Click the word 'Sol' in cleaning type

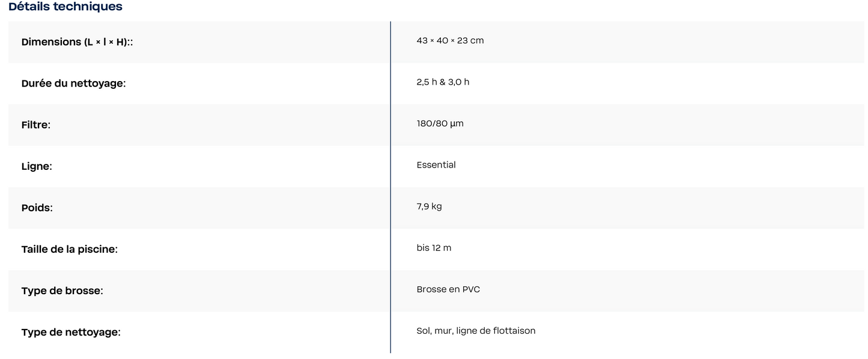tap(423, 331)
